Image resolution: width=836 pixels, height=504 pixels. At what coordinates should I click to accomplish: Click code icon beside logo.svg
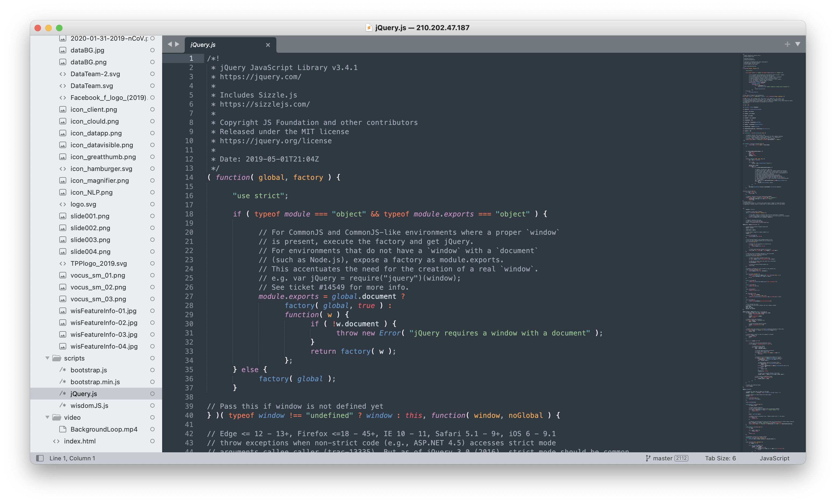[63, 204]
